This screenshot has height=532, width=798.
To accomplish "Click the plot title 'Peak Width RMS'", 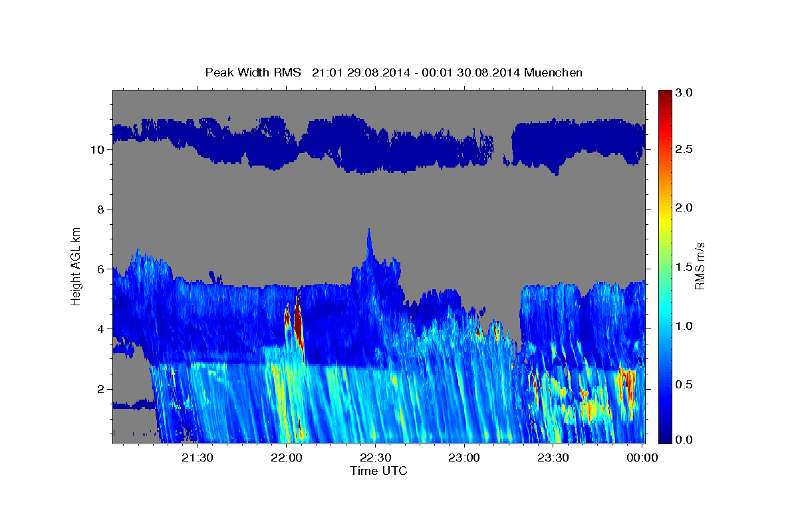I will point(253,72).
